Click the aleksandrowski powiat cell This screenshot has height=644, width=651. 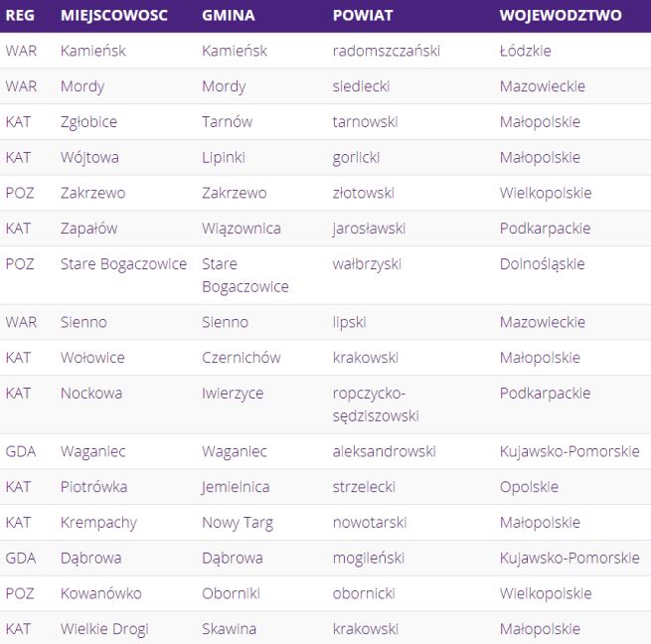[x=384, y=451]
